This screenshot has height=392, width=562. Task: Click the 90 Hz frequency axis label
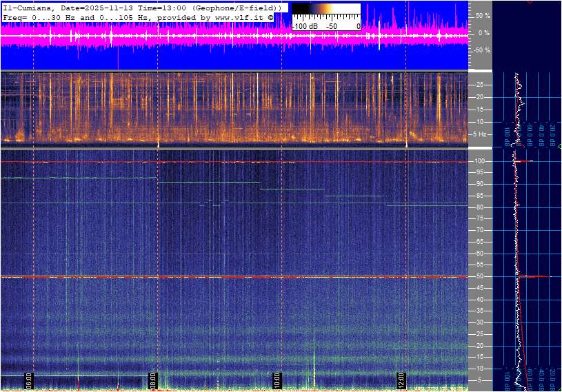(x=479, y=185)
